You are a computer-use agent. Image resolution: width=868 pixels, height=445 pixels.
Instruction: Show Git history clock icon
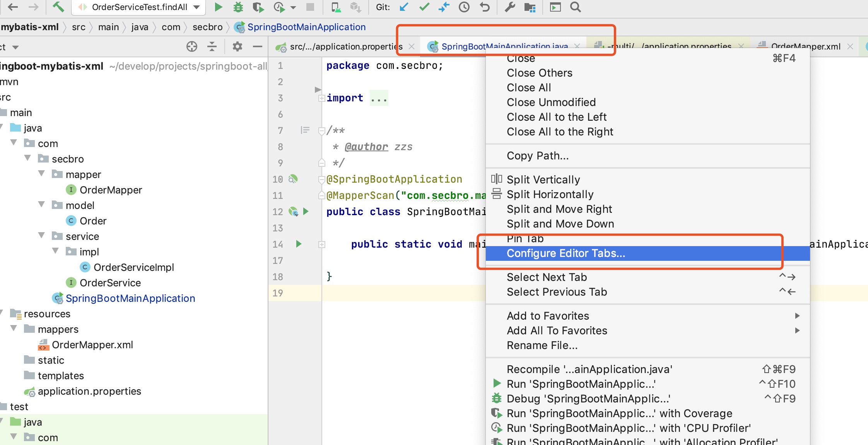tap(464, 7)
